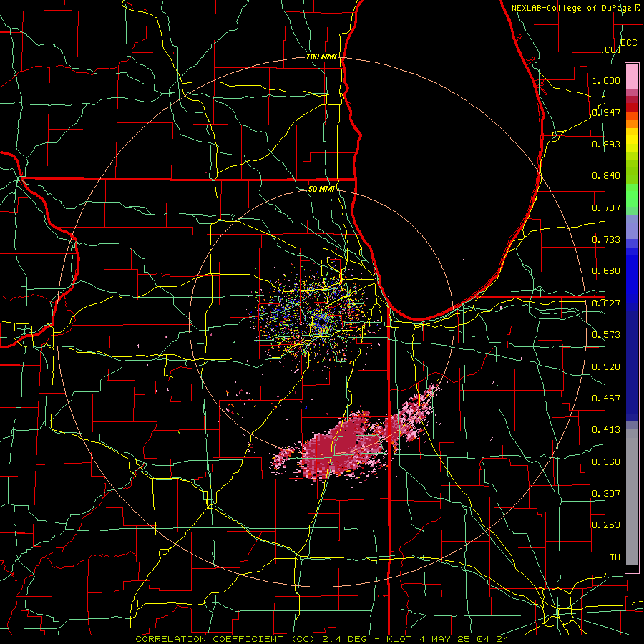Click the 0.680 legend value
644x644 pixels.
606,271
